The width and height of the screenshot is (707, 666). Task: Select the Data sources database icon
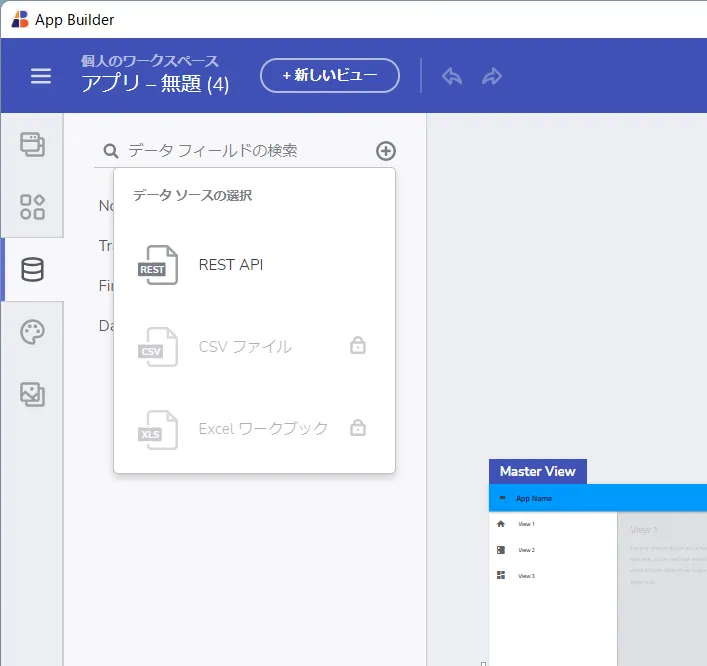point(33,270)
